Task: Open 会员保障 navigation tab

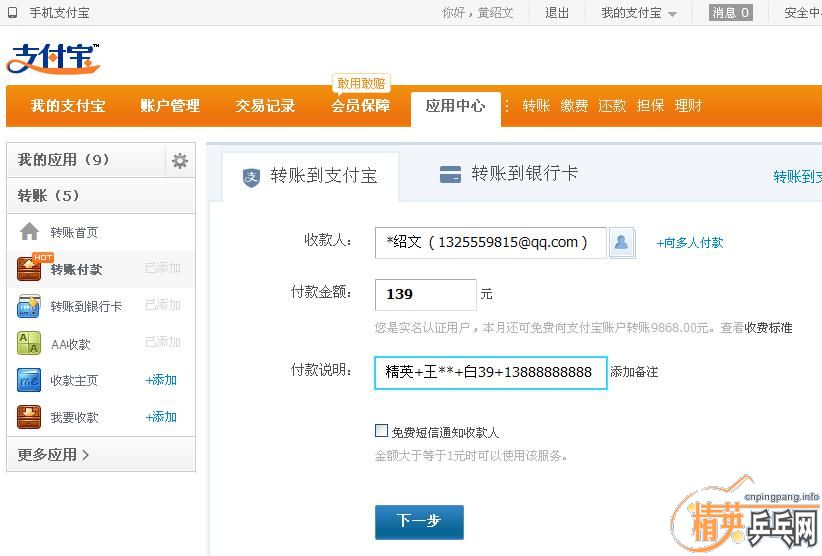Action: tap(361, 106)
